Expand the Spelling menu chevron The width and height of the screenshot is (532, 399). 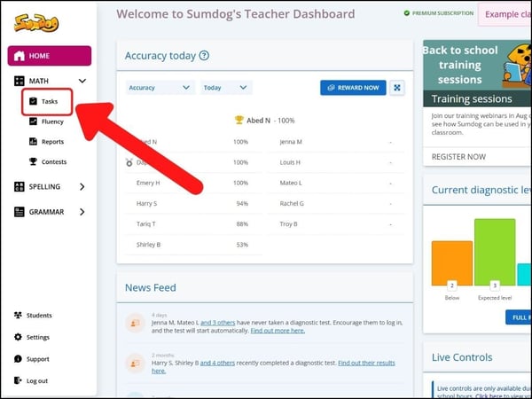tap(82, 186)
